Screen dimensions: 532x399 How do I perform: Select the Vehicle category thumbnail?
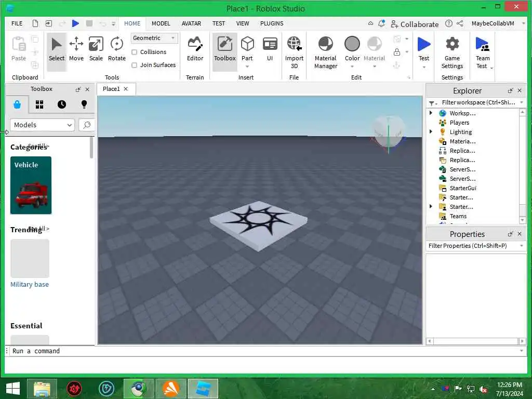(x=31, y=185)
